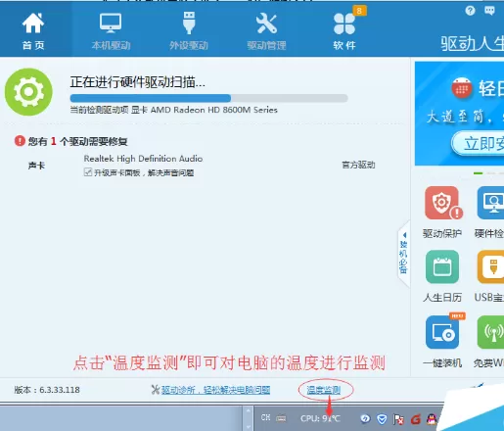The image size is (504, 431).
Task: Click the 声卡 row label
Action: [36, 166]
